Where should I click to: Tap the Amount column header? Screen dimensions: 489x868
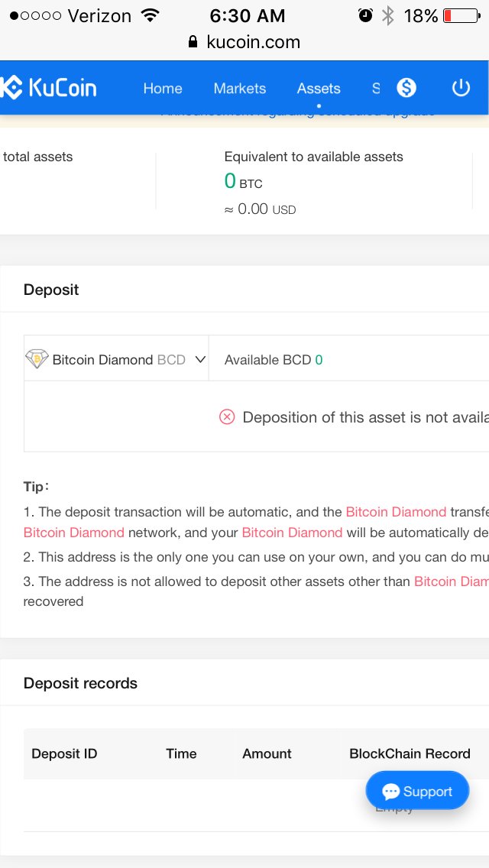click(x=267, y=753)
